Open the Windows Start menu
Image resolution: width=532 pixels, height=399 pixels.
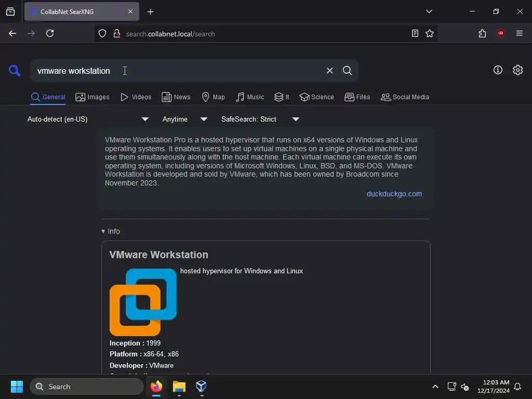click(17, 387)
